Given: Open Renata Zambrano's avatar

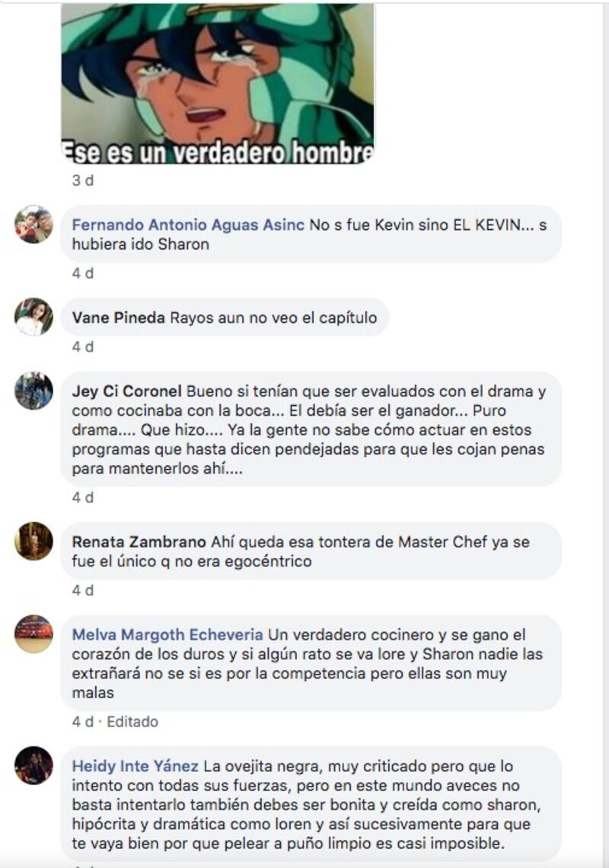Looking at the screenshot, I should point(33,541).
